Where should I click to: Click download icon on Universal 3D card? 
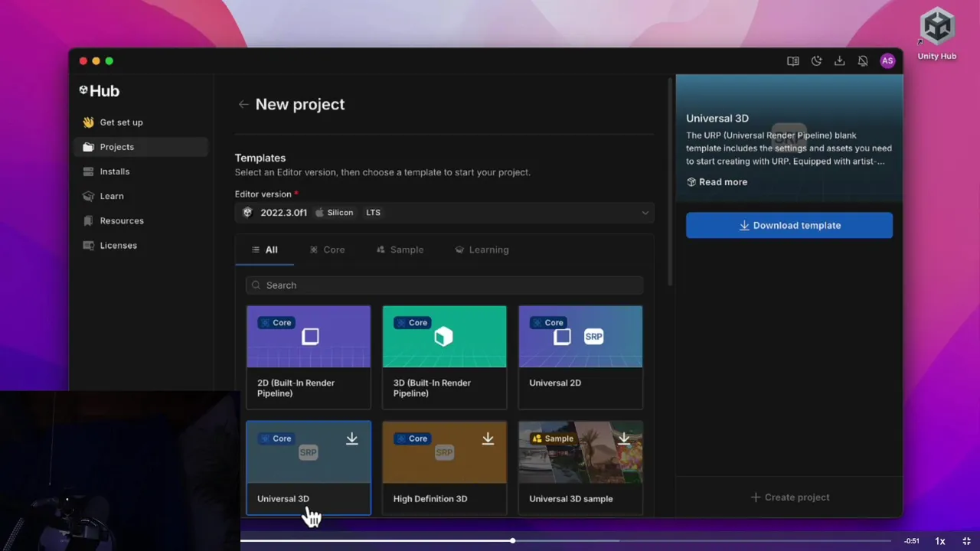tap(352, 439)
